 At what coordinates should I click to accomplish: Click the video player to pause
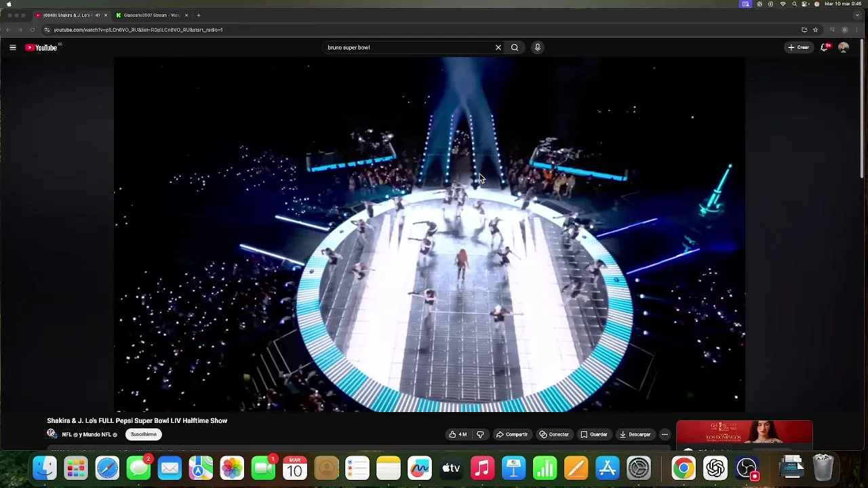[x=429, y=234]
